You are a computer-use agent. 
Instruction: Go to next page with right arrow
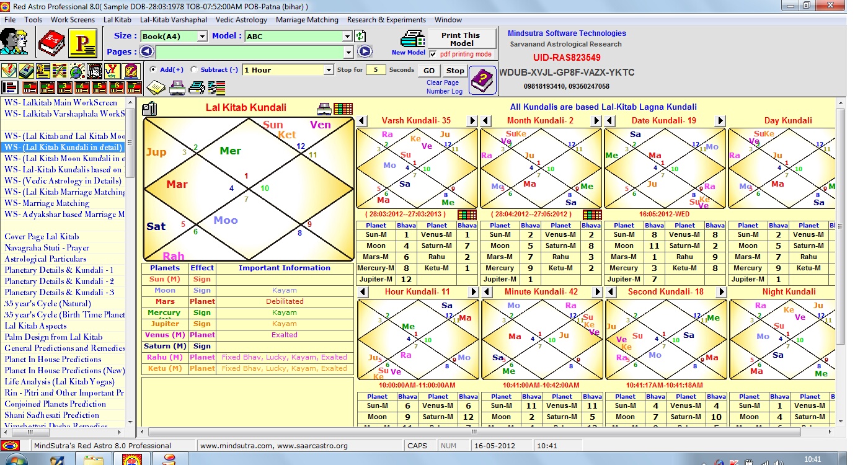point(365,52)
